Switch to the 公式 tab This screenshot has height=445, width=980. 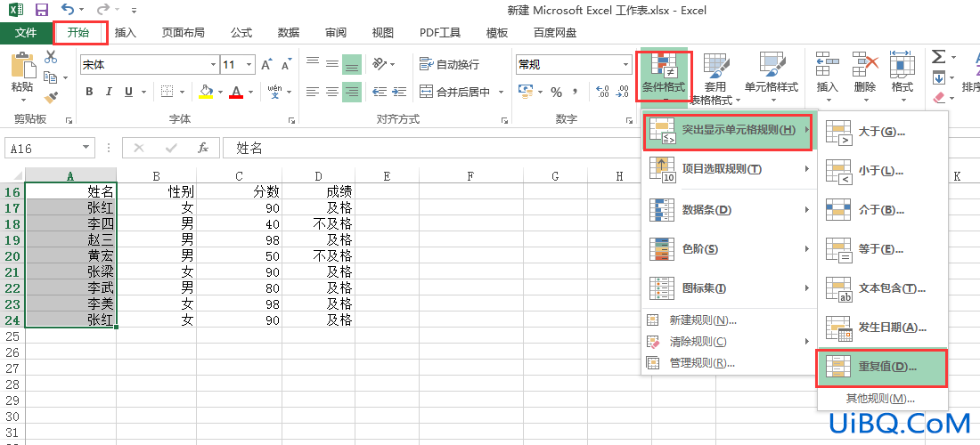click(241, 33)
